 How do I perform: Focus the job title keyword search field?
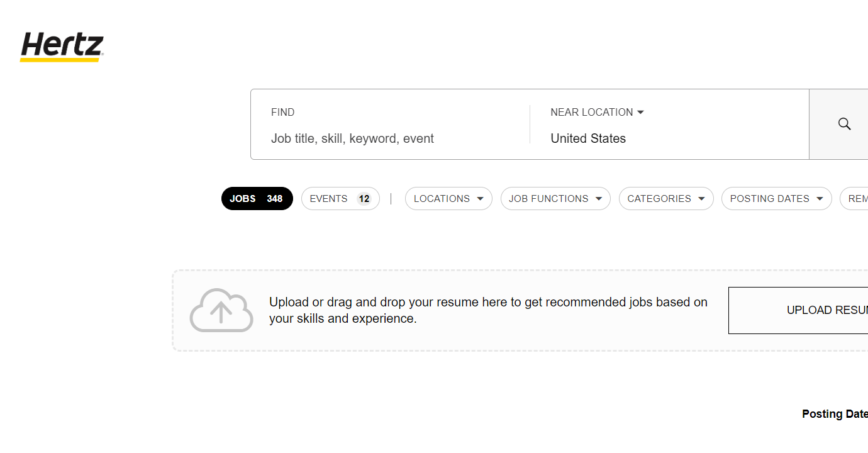[x=390, y=138]
